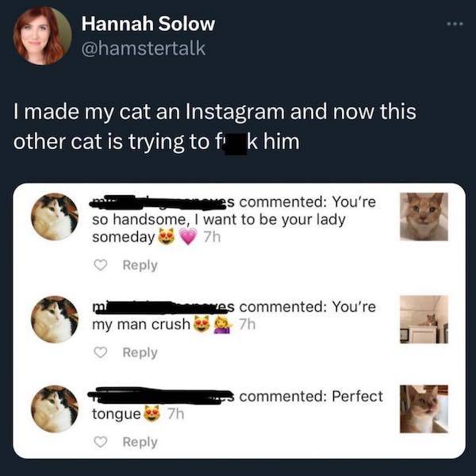Open the orange cat thumbnail beside "Perfect tongue"
This screenshot has height=476, width=476.
(424, 409)
